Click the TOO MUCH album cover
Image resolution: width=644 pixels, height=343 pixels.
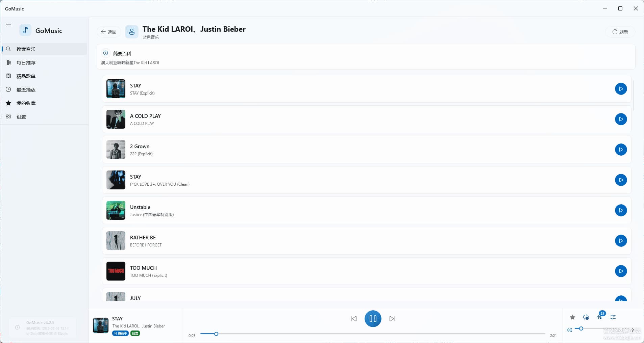pos(116,271)
